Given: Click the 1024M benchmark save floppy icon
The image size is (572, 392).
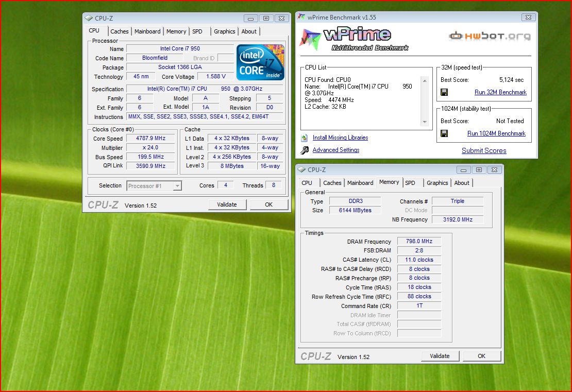Looking at the screenshot, I should [444, 133].
